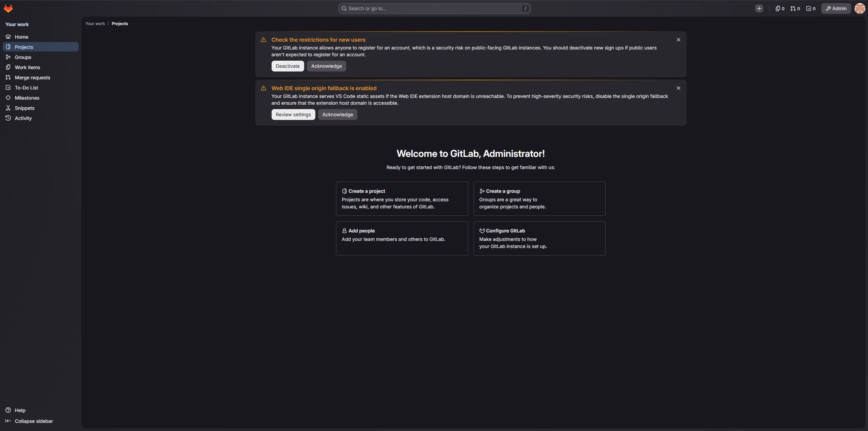Open Groups from sidebar
This screenshot has width=868, height=431.
pyautogui.click(x=41, y=57)
